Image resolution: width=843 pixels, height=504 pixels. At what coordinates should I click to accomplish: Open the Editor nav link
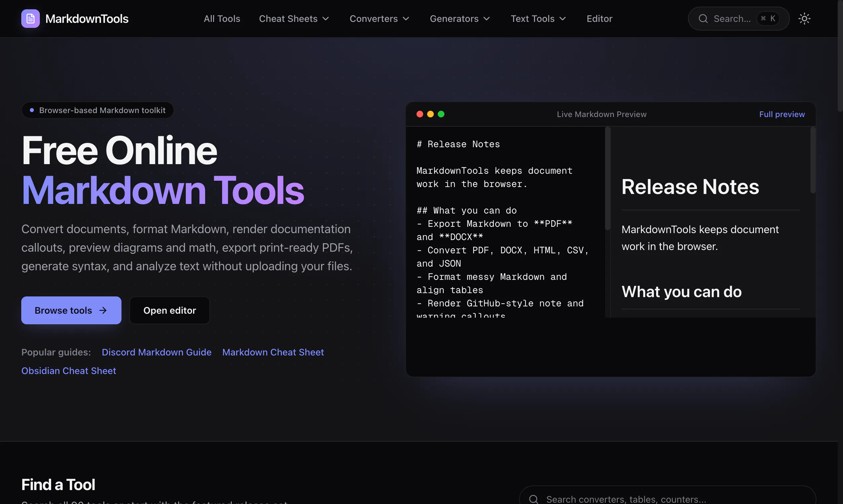(x=599, y=19)
